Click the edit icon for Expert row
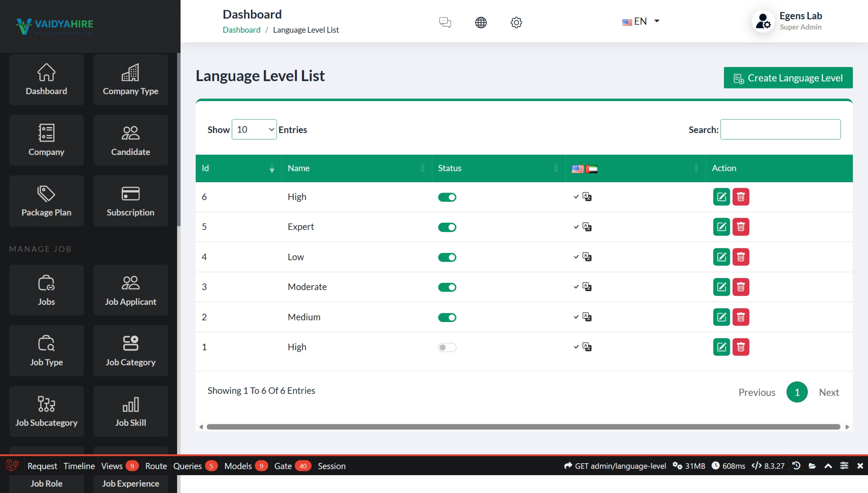Viewport: 868px width, 493px height. 721,227
